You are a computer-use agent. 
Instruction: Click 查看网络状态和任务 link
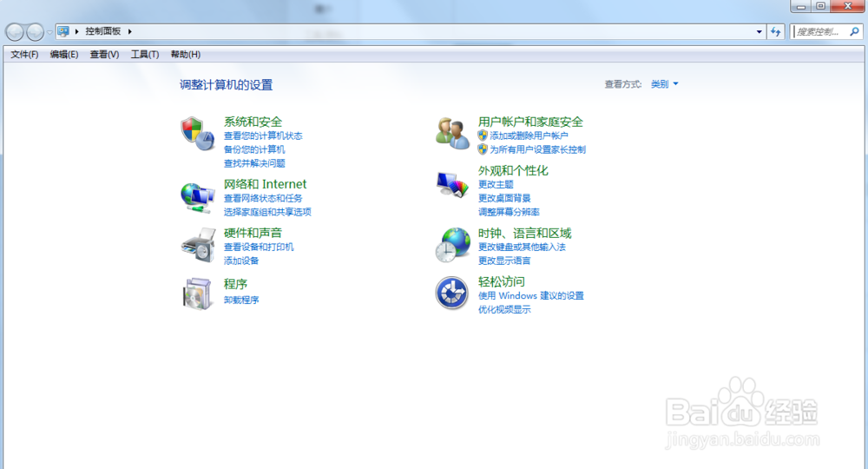click(263, 198)
